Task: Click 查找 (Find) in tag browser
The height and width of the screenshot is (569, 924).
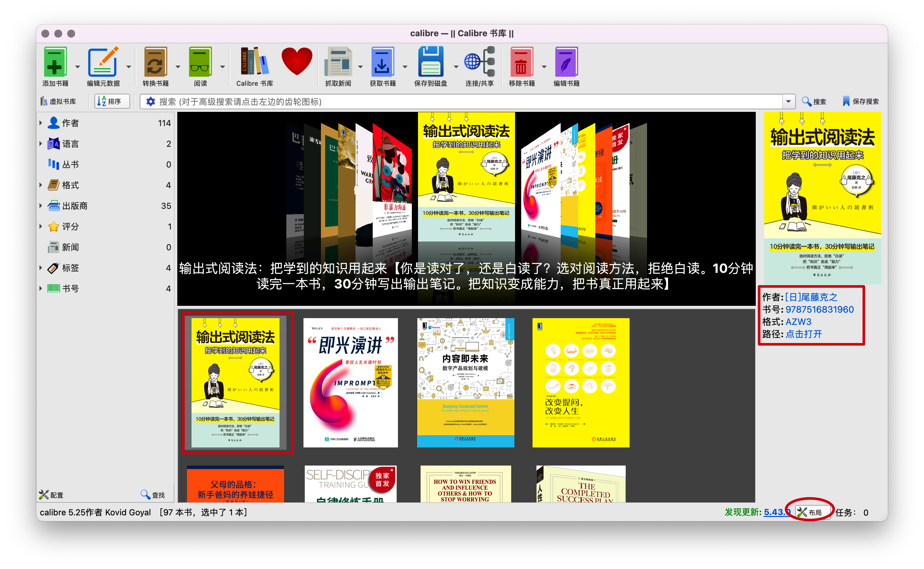Action: (152, 495)
